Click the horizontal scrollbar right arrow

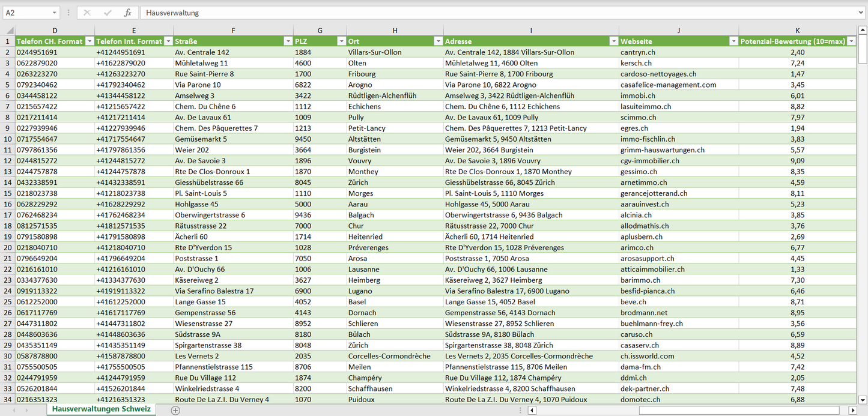point(852,410)
